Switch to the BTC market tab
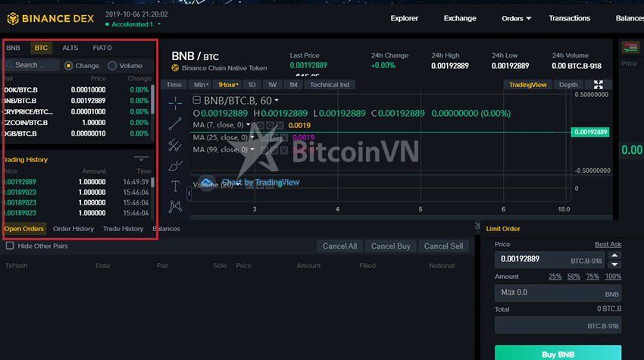 [41, 48]
